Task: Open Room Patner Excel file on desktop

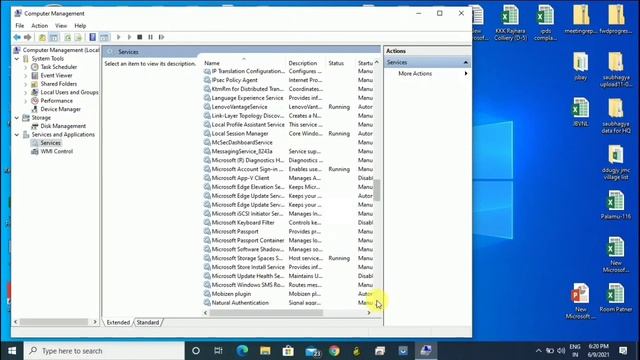Action: click(x=616, y=298)
